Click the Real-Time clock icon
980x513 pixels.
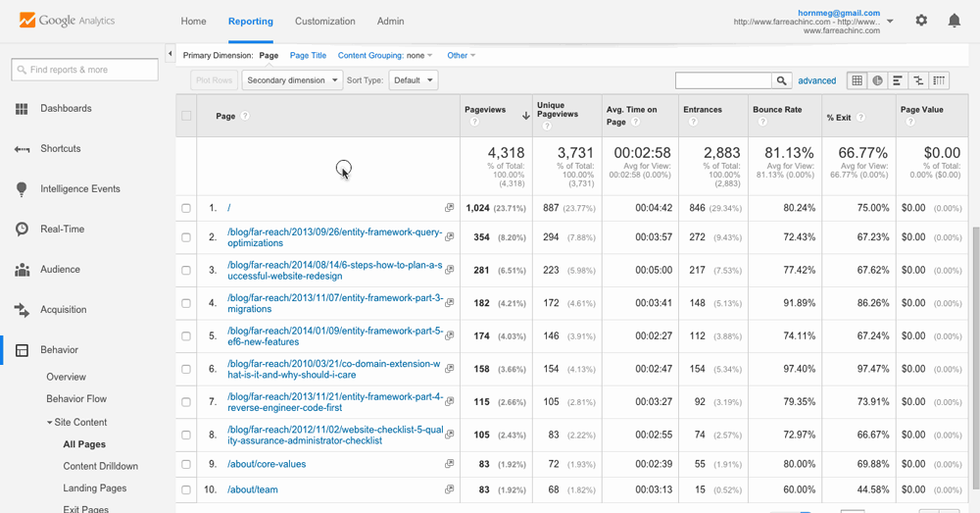22,230
